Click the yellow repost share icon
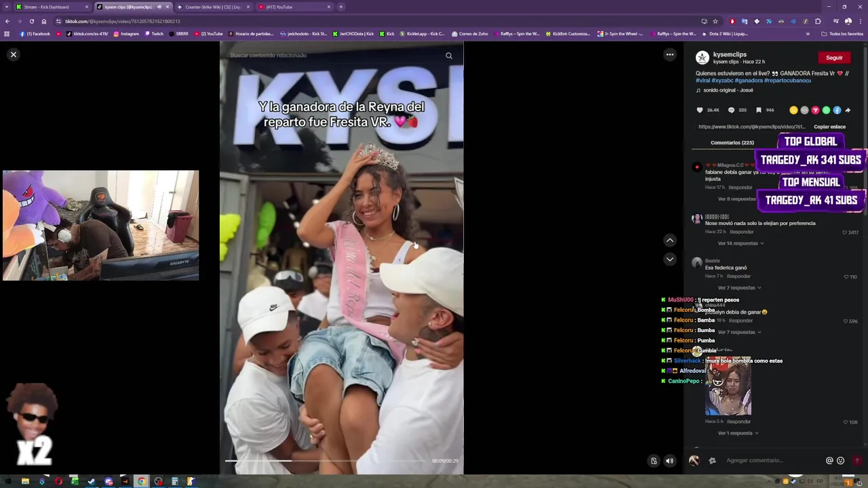Image resolution: width=868 pixels, height=488 pixels. 793,110
